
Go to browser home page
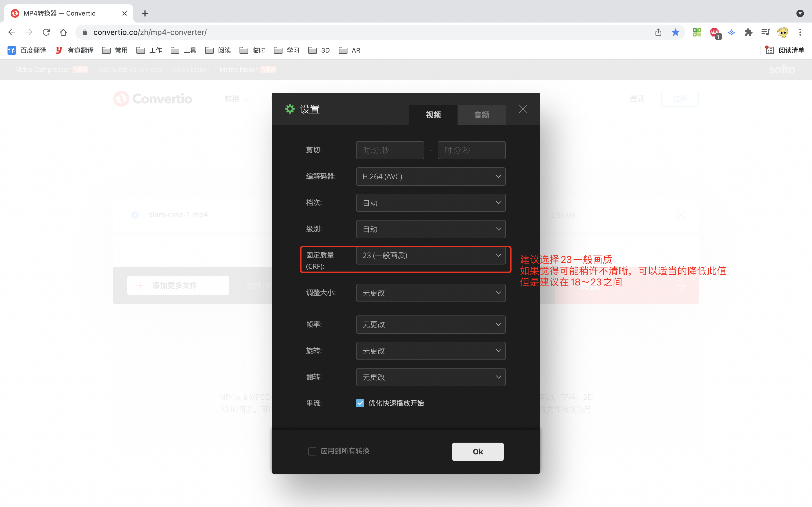[x=63, y=32]
